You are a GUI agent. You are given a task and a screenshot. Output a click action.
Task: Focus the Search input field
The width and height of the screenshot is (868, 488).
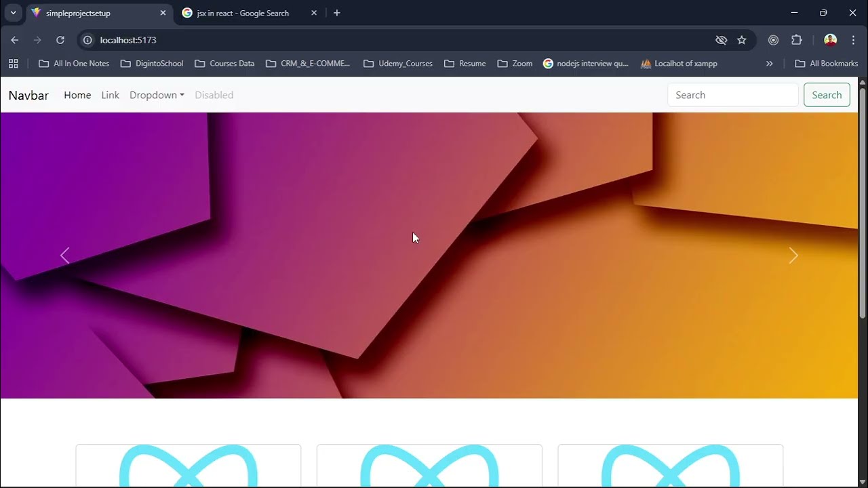(733, 95)
